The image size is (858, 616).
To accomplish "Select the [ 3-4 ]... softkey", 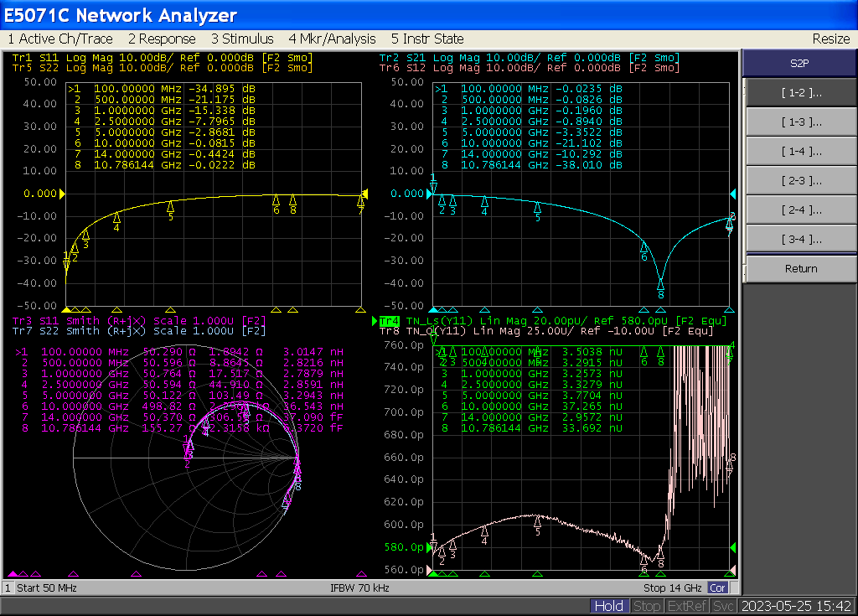I will coord(801,239).
